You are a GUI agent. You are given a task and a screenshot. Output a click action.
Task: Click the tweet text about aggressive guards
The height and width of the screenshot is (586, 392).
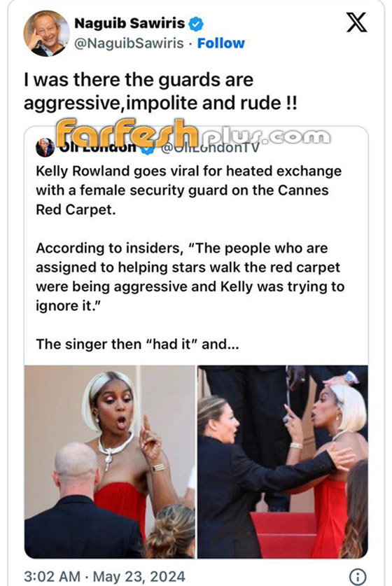(x=160, y=91)
